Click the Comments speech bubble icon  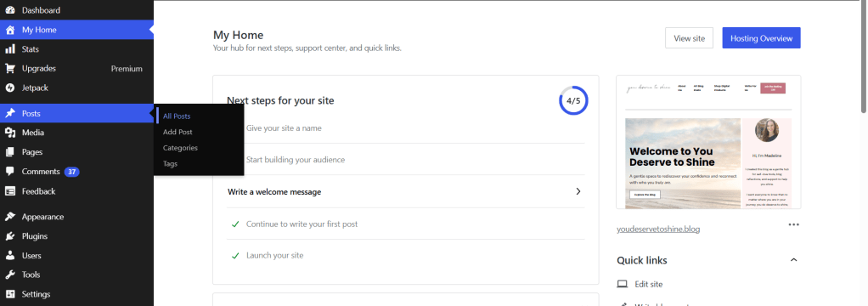tap(10, 172)
